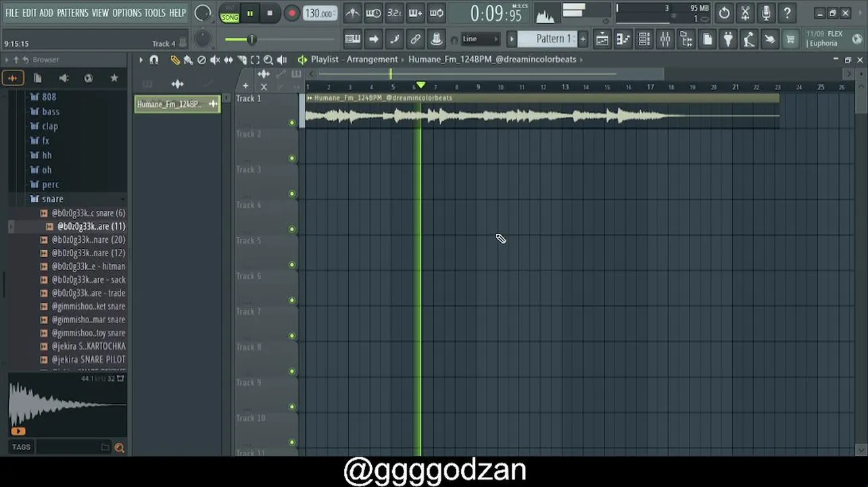Viewport: 868px width, 487px height.
Task: Select the Paint brush tool
Action: (x=188, y=60)
